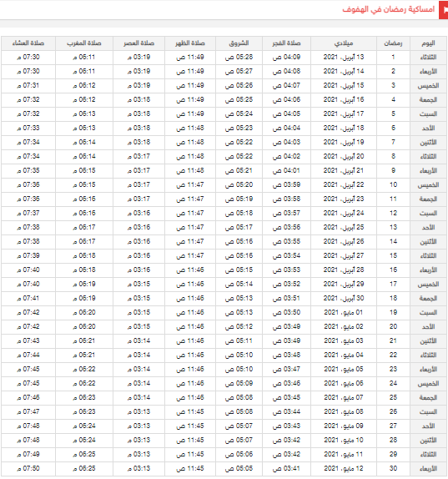Select the ميلادي column header
448x479 pixels.
pyautogui.click(x=344, y=43)
